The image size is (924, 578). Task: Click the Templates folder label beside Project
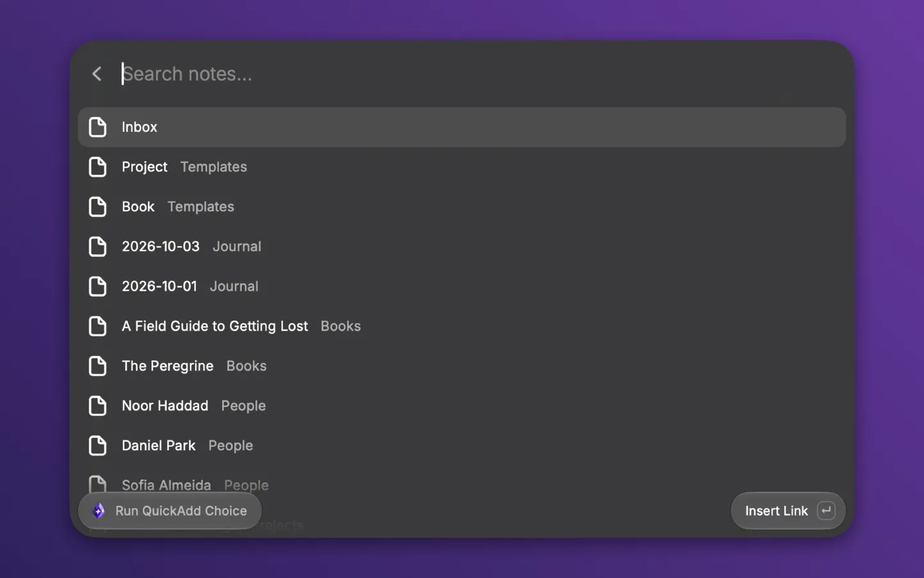214,167
